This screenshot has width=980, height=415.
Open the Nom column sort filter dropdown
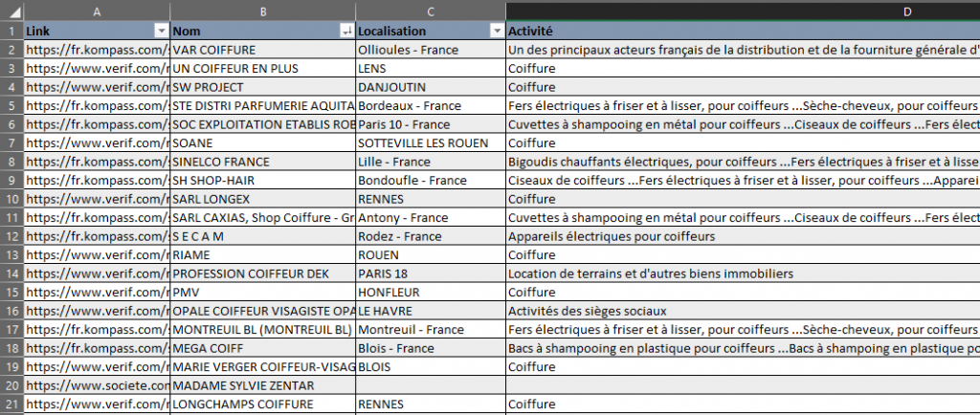coord(345,32)
